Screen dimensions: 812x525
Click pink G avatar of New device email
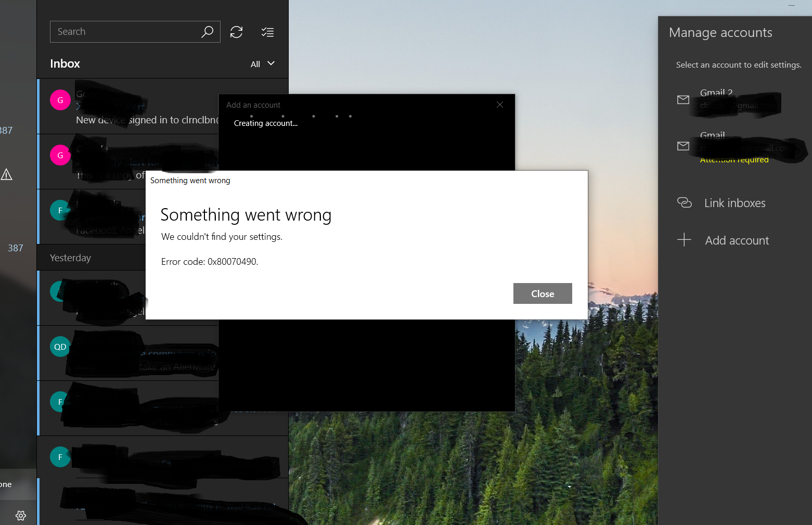point(60,100)
